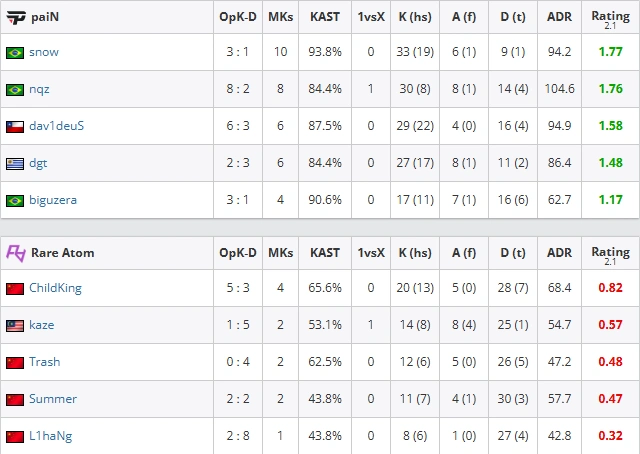Open Summer's player profile
Viewport: 640px width, 454px height.
pos(53,399)
